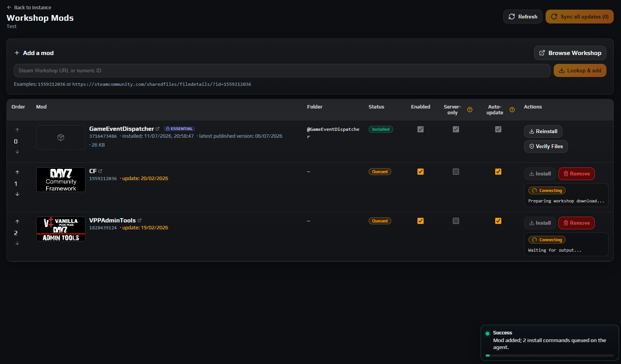Move CF mod down in order
The image size is (621, 364).
point(17,194)
